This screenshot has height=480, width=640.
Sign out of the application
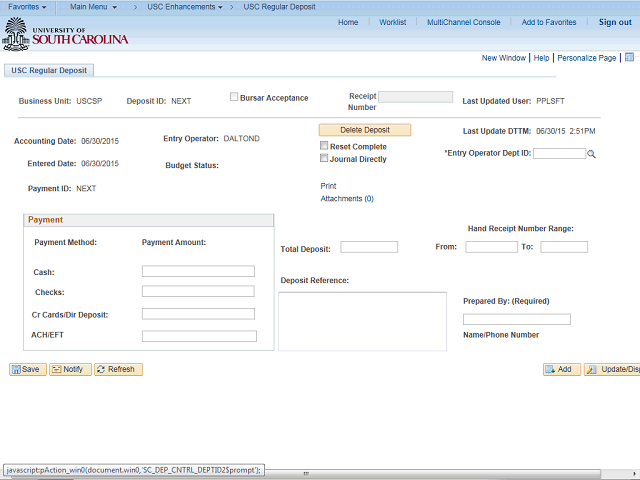[615, 22]
